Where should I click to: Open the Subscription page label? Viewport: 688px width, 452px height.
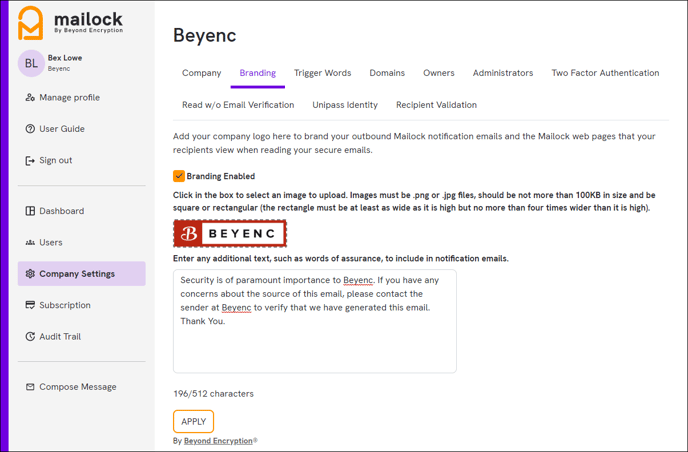tap(65, 305)
